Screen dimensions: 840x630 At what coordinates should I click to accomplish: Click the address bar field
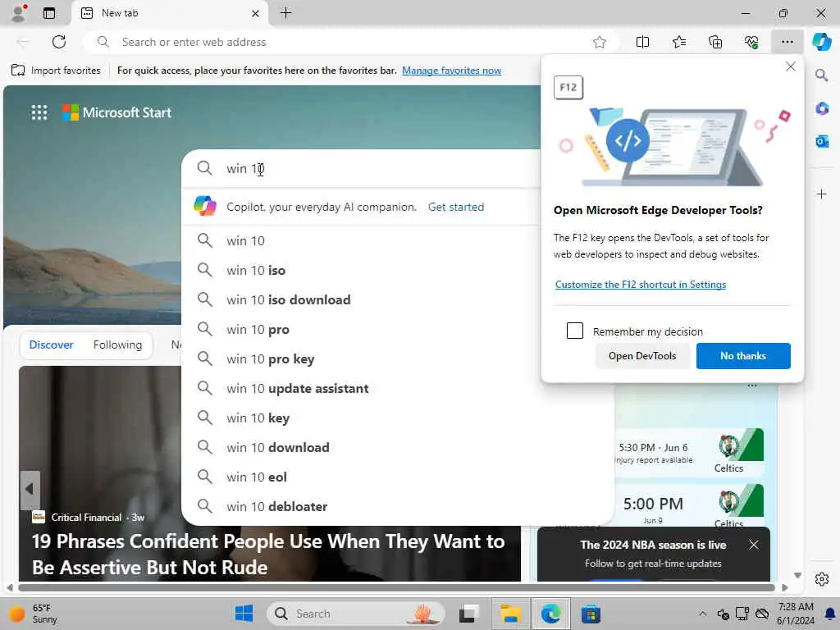pos(351,42)
